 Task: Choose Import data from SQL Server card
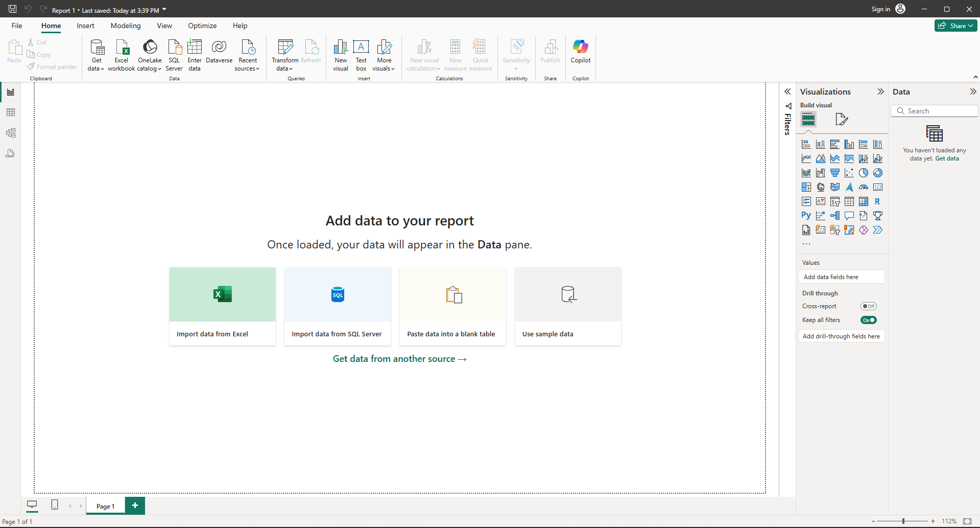[338, 306]
